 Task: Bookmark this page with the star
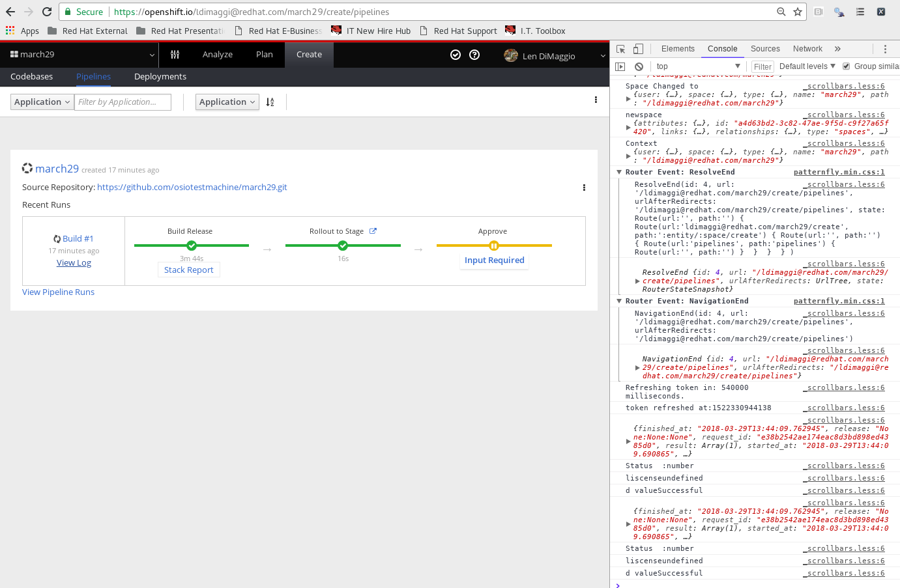[797, 11]
